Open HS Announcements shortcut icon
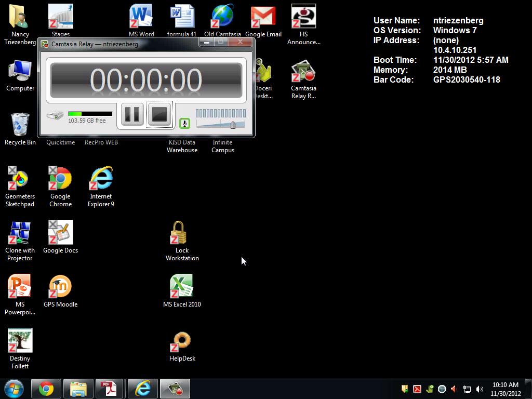Viewport: 532px width, 399px height. tap(303, 25)
